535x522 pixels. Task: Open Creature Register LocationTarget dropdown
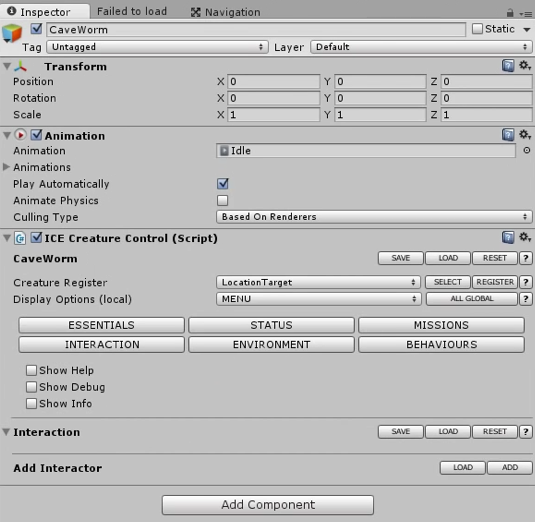(318, 282)
